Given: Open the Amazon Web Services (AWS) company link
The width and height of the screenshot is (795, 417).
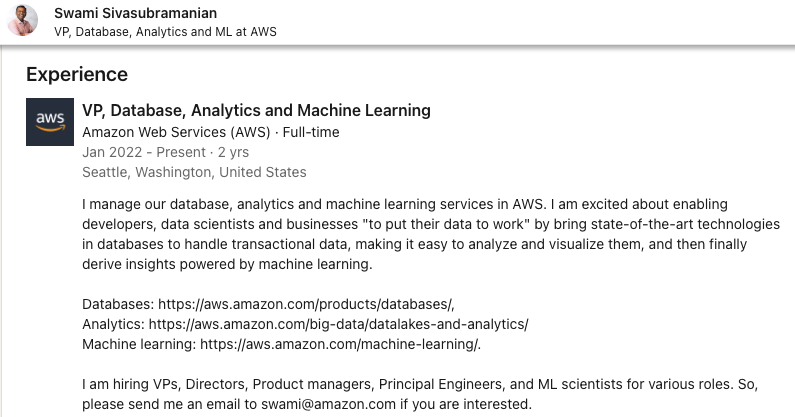Looking at the screenshot, I should pos(176,132).
